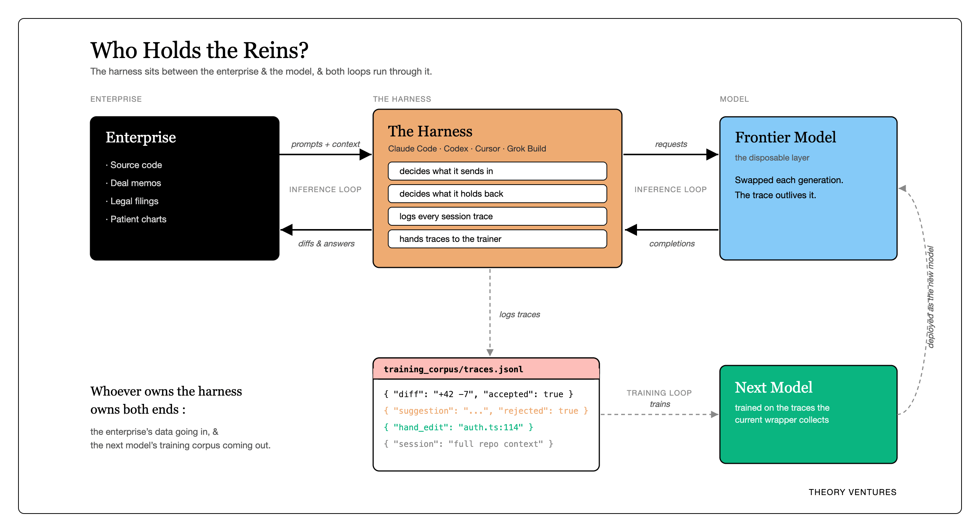This screenshot has height=532, width=980.
Task: Click the JSON line with "diff": "+42 -7"
Action: tap(478, 394)
